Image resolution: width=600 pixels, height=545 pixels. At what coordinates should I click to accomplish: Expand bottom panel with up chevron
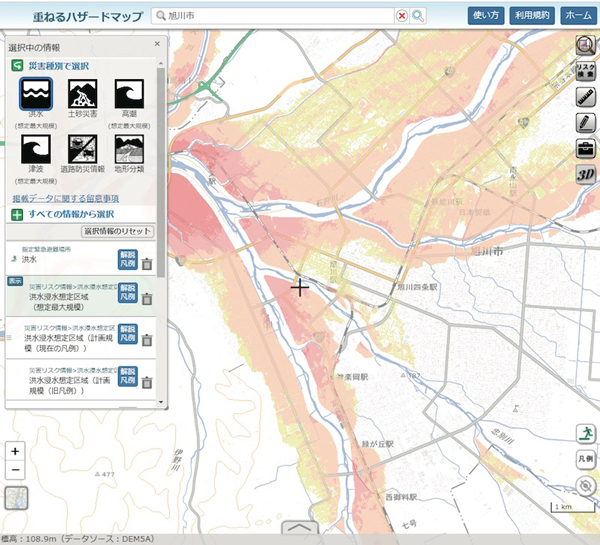click(300, 527)
